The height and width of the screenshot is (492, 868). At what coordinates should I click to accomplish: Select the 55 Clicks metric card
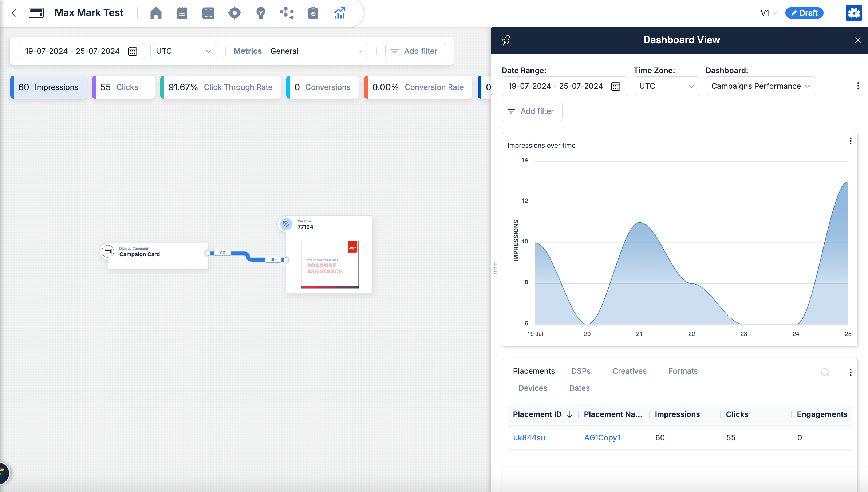(x=123, y=87)
